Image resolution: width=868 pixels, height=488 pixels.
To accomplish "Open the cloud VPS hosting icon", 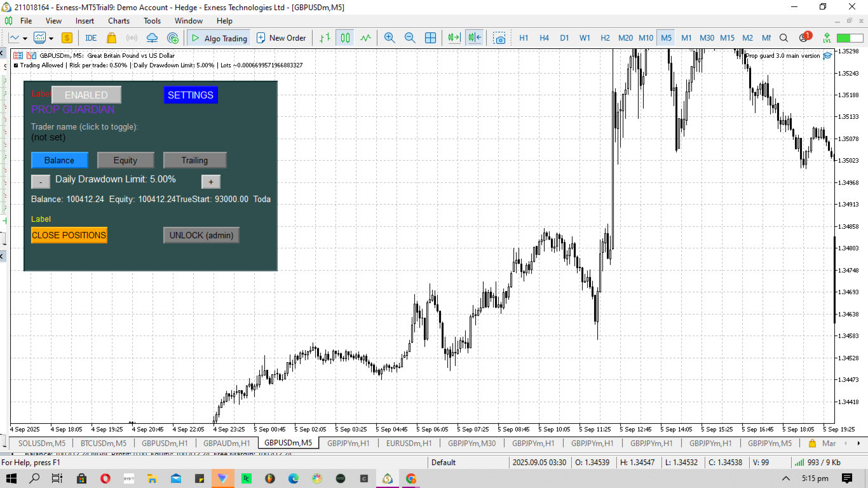I will 152,38.
